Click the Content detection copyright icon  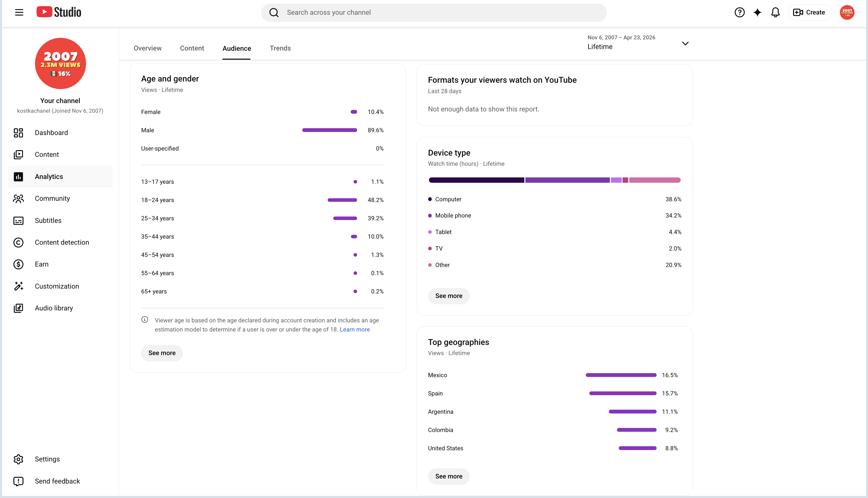(19, 242)
